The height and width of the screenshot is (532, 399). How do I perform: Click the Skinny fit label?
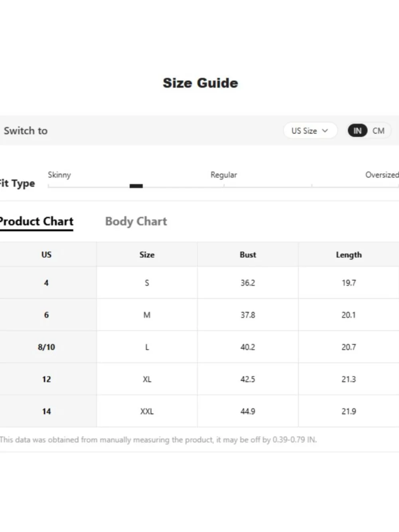tap(59, 175)
